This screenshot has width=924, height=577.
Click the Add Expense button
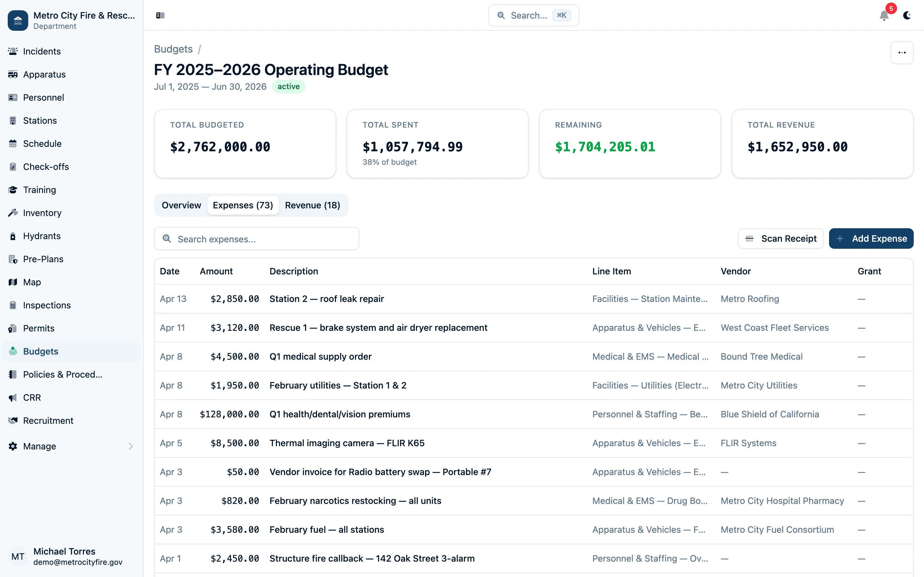(871, 238)
